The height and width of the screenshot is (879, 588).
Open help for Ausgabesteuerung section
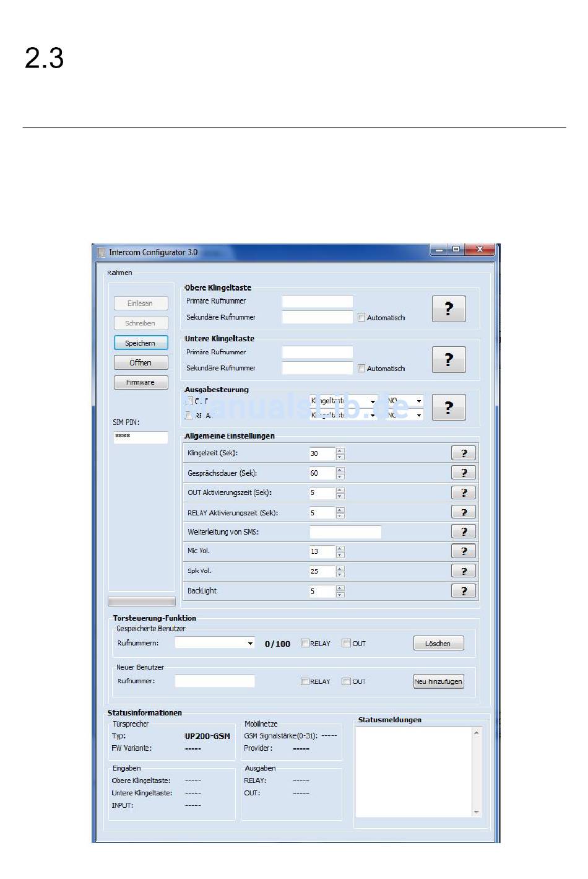(x=449, y=408)
